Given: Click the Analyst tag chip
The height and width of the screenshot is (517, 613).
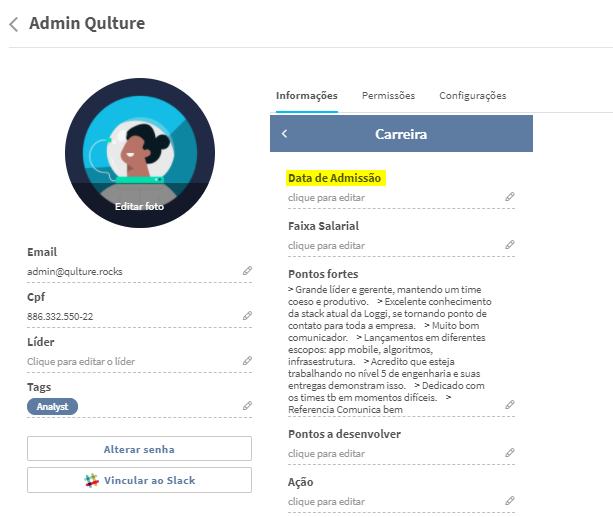Looking at the screenshot, I should point(52,407).
